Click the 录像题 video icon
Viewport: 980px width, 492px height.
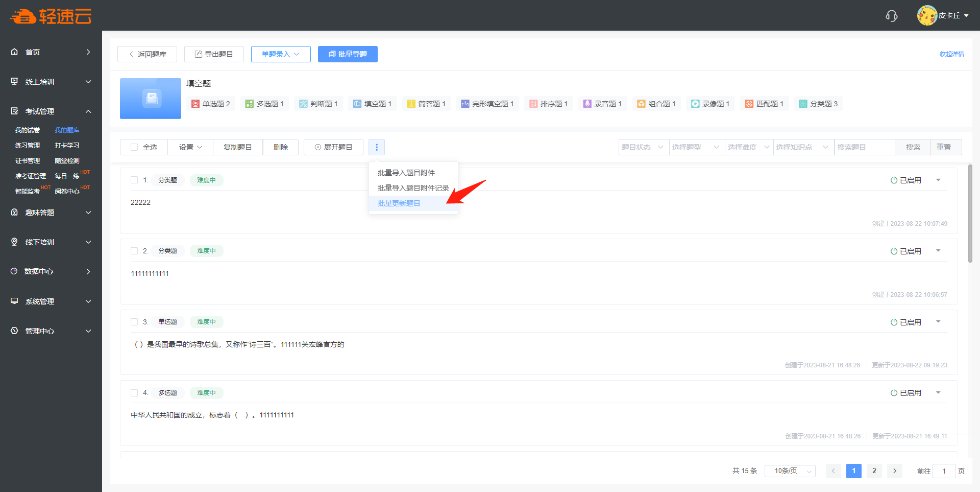click(x=695, y=104)
